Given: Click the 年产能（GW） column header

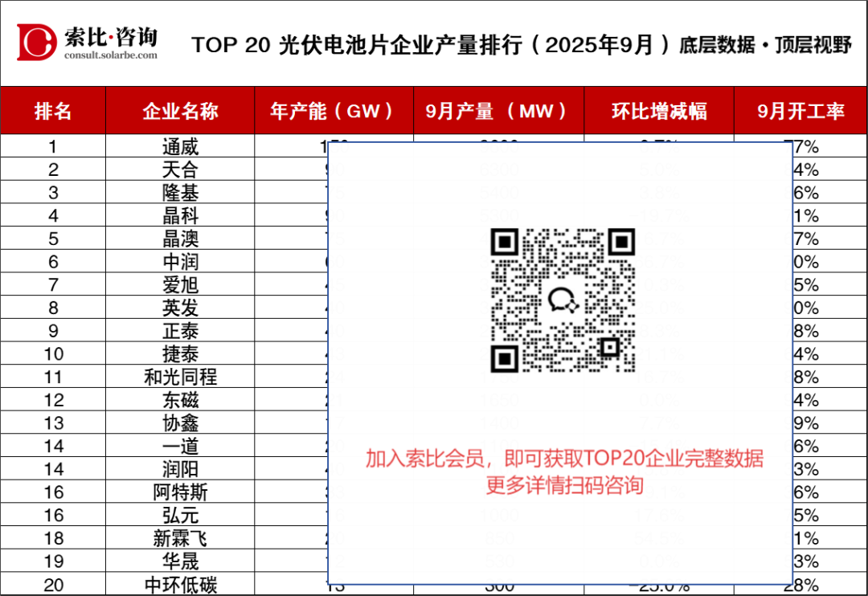Looking at the screenshot, I should [334, 111].
